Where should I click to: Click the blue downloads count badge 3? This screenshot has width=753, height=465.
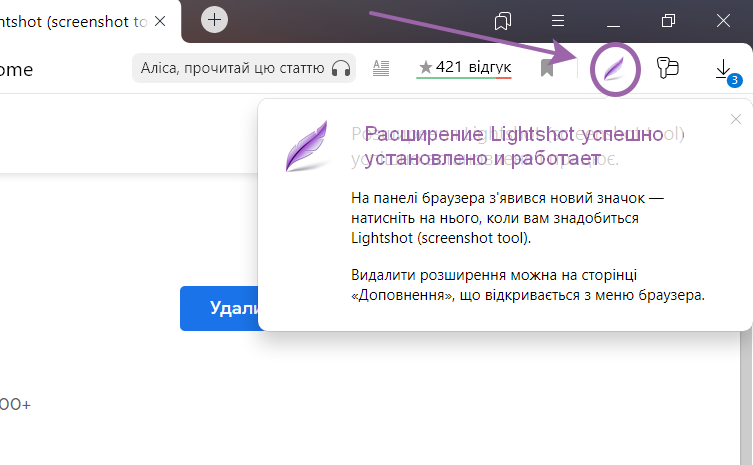pos(734,80)
